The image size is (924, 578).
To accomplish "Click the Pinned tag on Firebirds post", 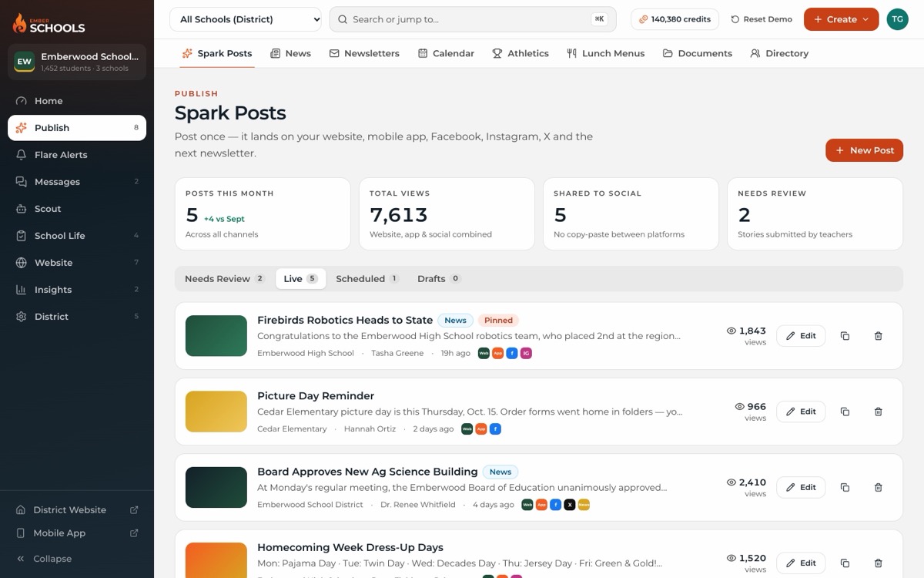I will [498, 320].
